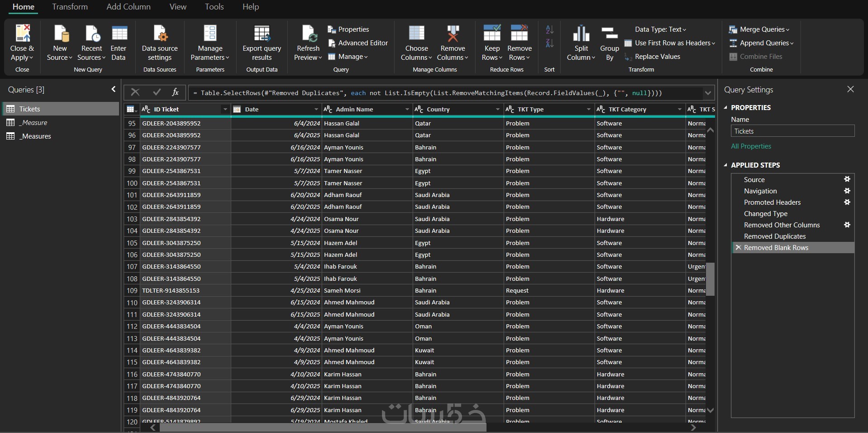This screenshot has height=433, width=868.
Task: Collapse the Queries pane
Action: 114,89
